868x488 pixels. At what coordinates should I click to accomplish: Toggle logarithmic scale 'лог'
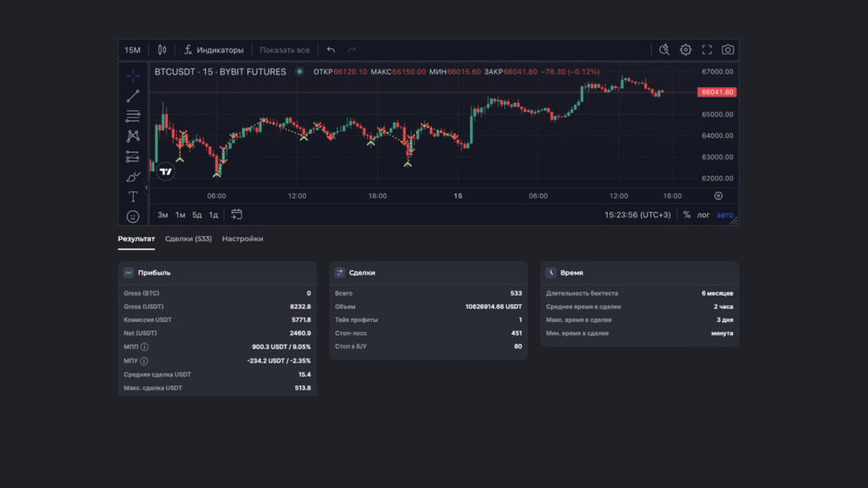point(704,215)
